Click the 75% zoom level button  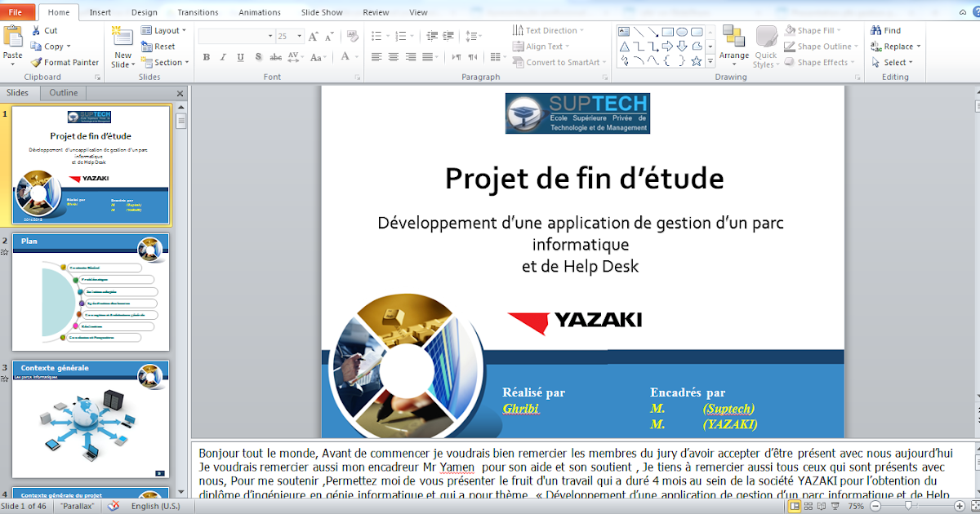coord(856,507)
